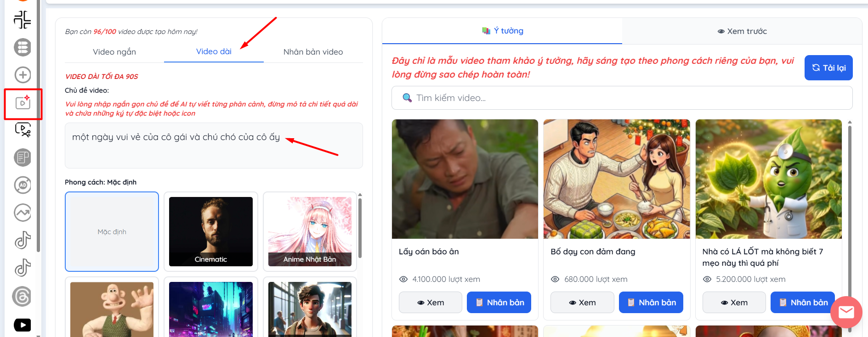Image resolution: width=868 pixels, height=337 pixels.
Task: Click the AD circular sidebar icon
Action: point(23,185)
